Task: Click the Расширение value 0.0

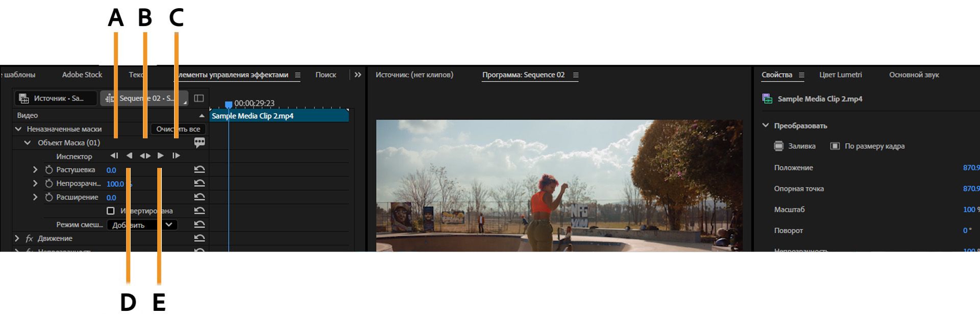Action: (x=111, y=198)
